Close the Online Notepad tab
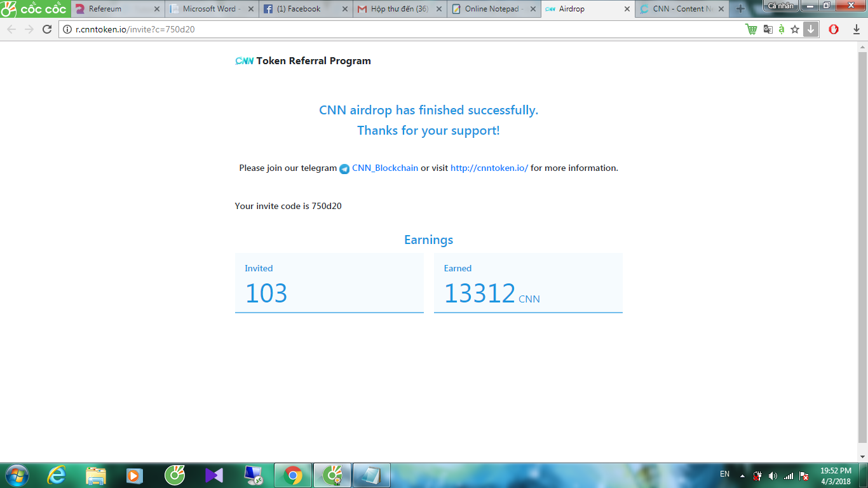 click(533, 9)
